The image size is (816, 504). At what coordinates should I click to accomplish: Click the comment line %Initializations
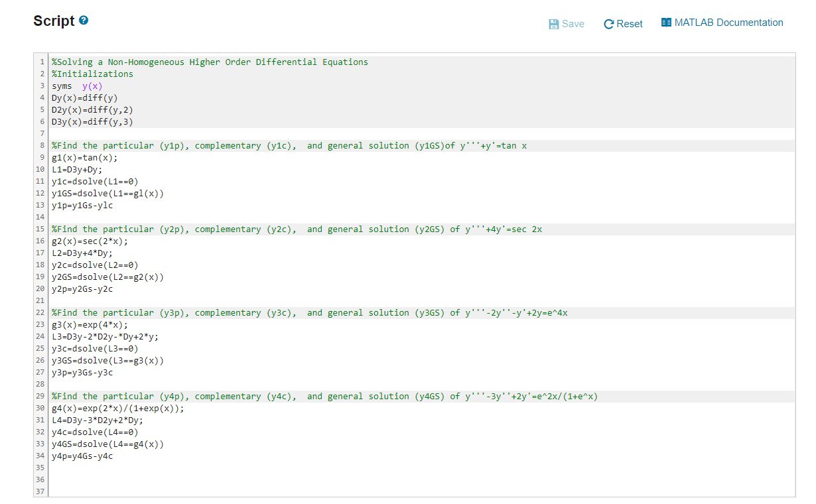(x=92, y=74)
